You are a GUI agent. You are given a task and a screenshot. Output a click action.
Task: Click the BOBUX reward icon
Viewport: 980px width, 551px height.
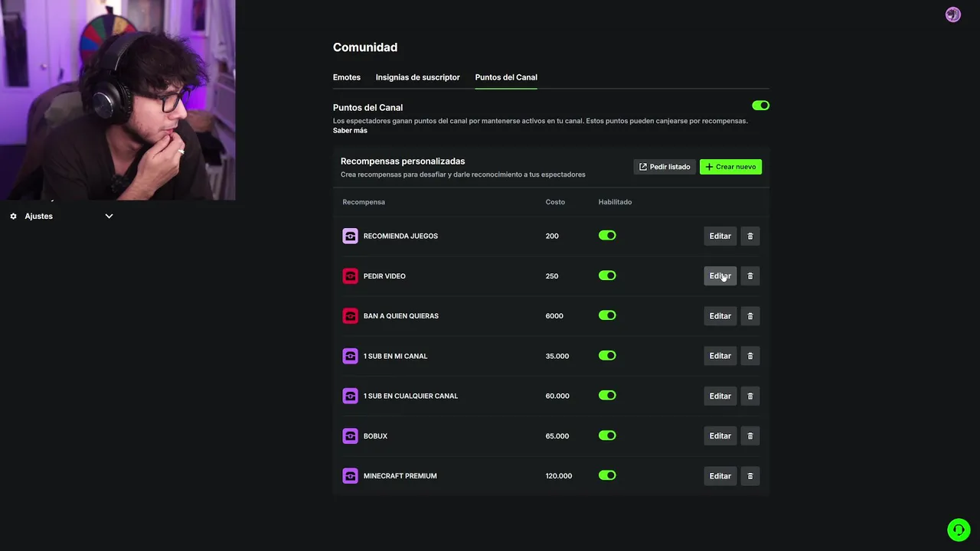click(350, 435)
